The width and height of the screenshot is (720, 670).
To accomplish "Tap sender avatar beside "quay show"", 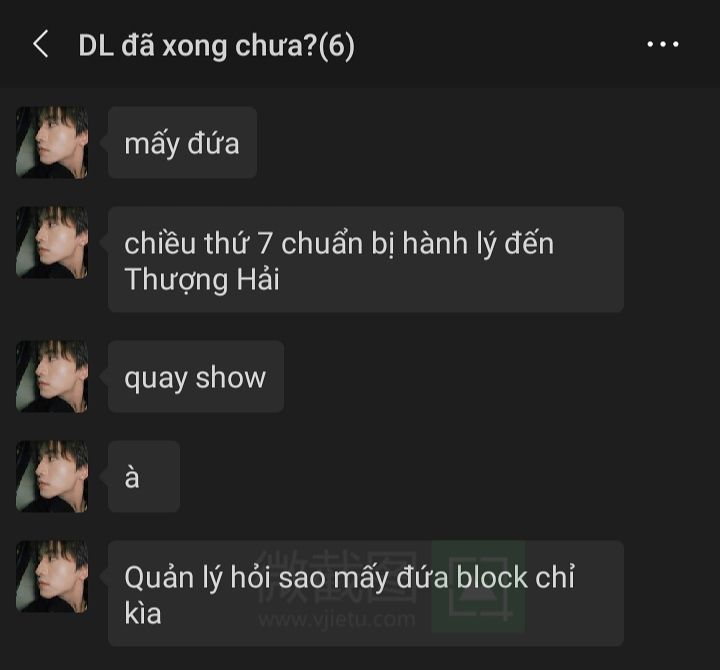I will pyautogui.click(x=52, y=376).
